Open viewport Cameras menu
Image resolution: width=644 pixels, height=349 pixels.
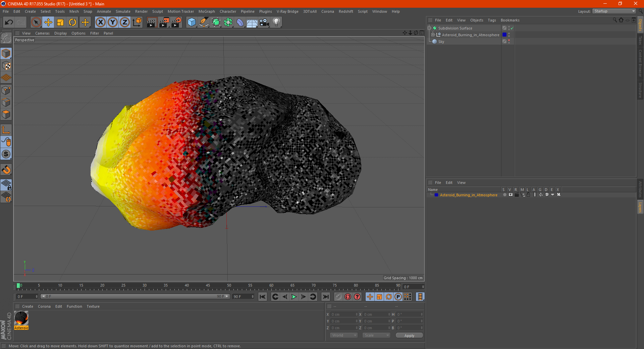(42, 33)
